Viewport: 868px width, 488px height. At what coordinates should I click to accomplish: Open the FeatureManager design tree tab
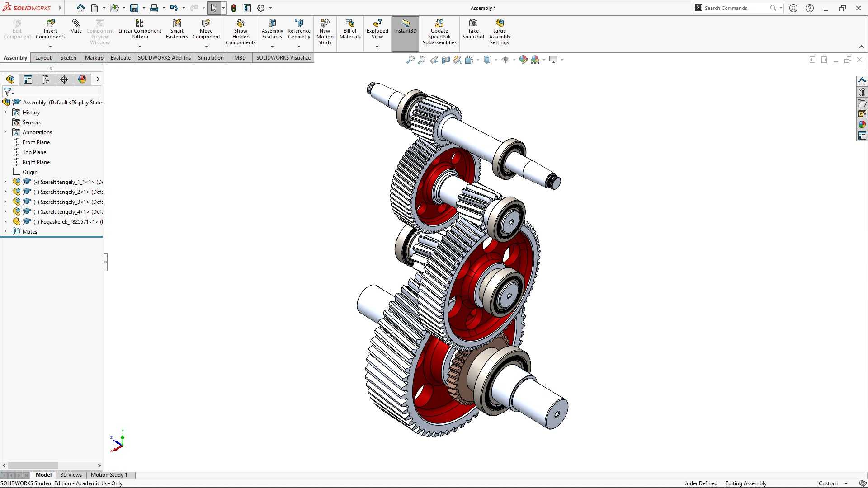click(x=10, y=80)
